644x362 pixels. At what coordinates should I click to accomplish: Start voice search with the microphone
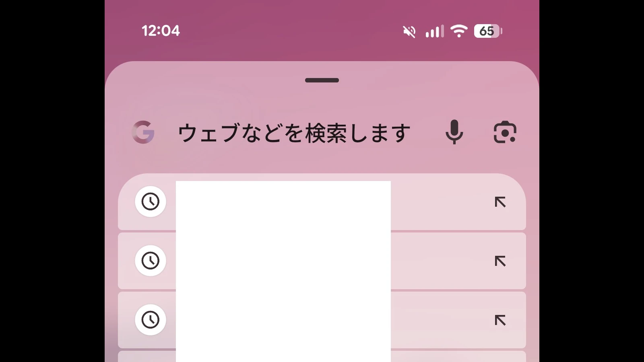(x=454, y=132)
